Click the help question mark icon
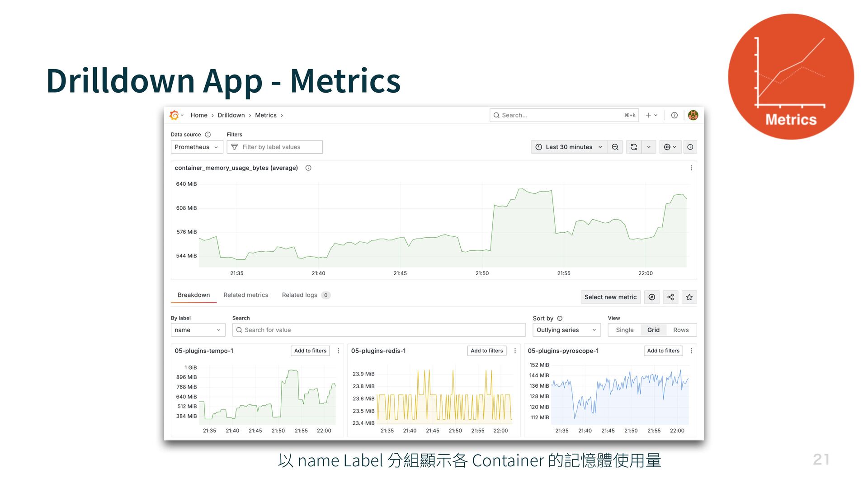 tap(674, 115)
